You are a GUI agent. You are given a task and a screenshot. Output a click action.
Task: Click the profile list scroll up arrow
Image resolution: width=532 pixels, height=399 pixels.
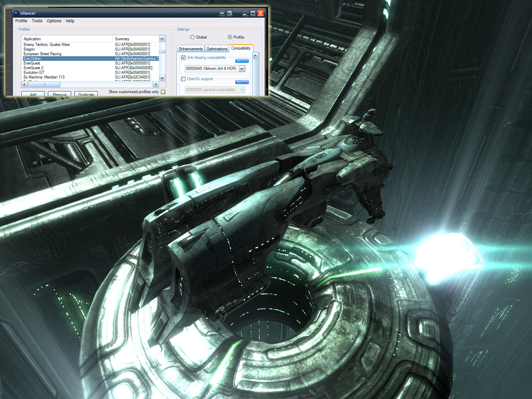(x=162, y=39)
